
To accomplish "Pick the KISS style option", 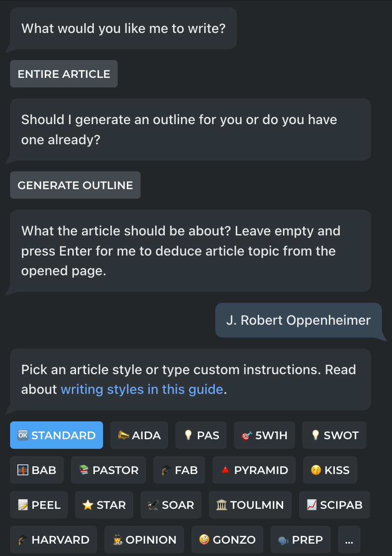I will pyautogui.click(x=330, y=470).
